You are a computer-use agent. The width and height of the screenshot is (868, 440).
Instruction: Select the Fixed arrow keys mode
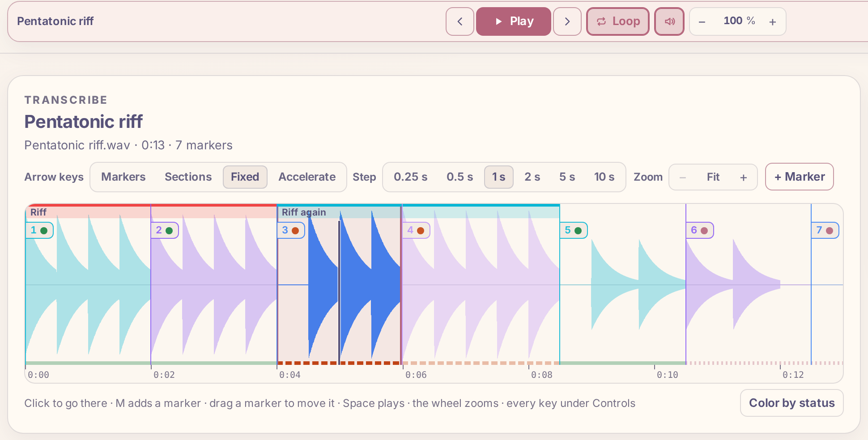[245, 177]
